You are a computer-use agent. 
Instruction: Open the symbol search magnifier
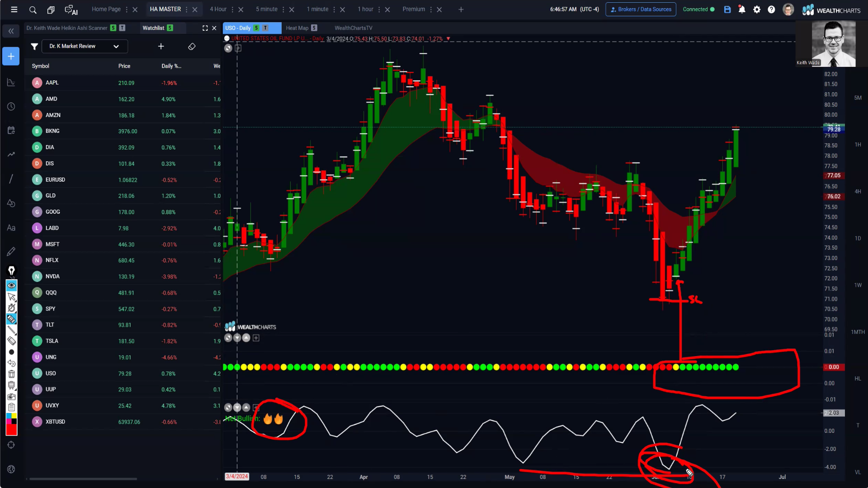pyautogui.click(x=33, y=9)
